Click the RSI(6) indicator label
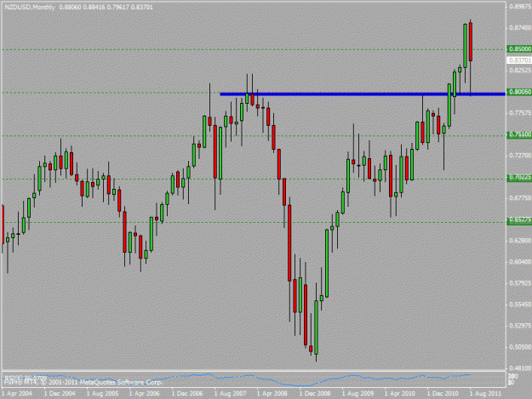The image size is (532, 399). pyautogui.click(x=26, y=377)
